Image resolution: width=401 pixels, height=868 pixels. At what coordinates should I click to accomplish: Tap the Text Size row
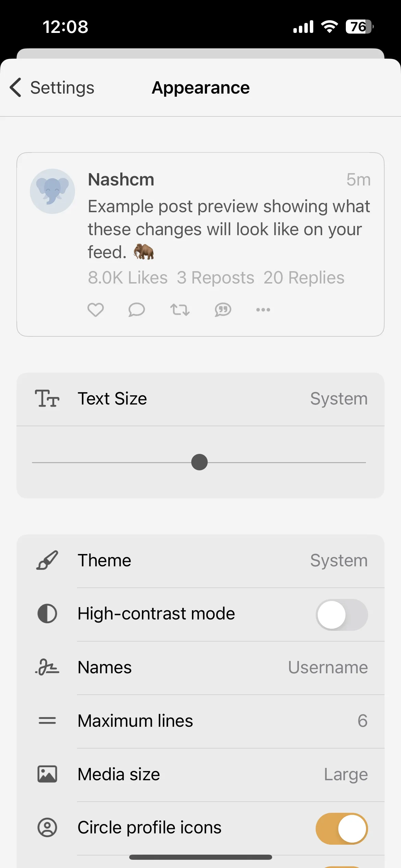coord(200,399)
